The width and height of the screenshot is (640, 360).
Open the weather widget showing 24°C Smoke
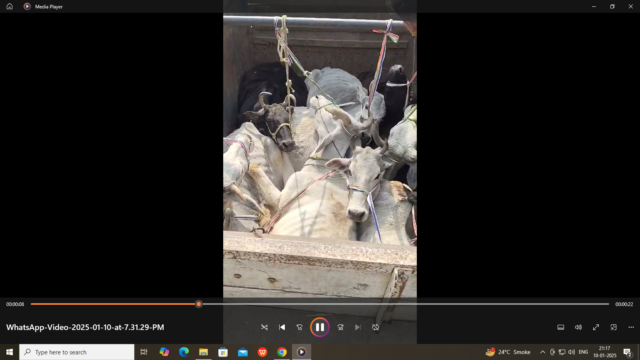[508, 352]
